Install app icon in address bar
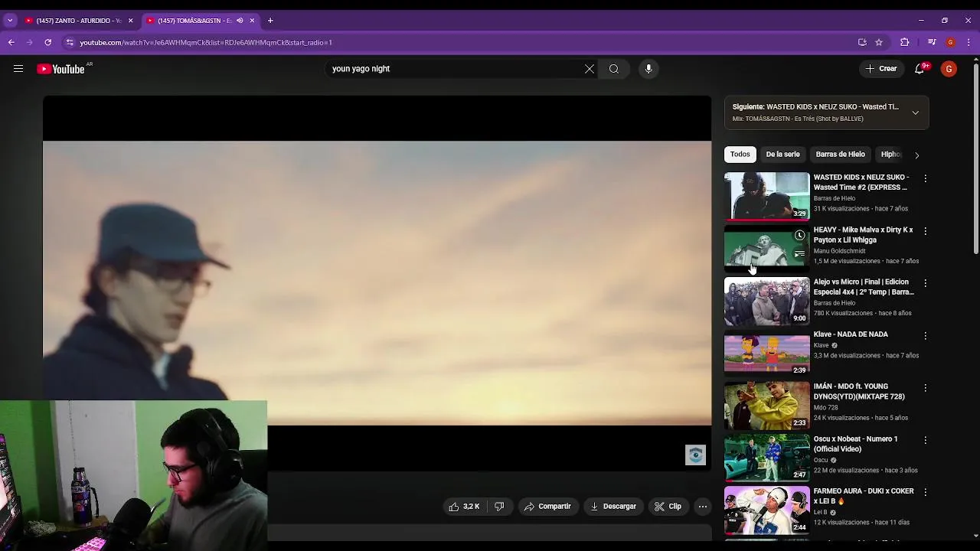This screenshot has height=551, width=980. [x=862, y=42]
